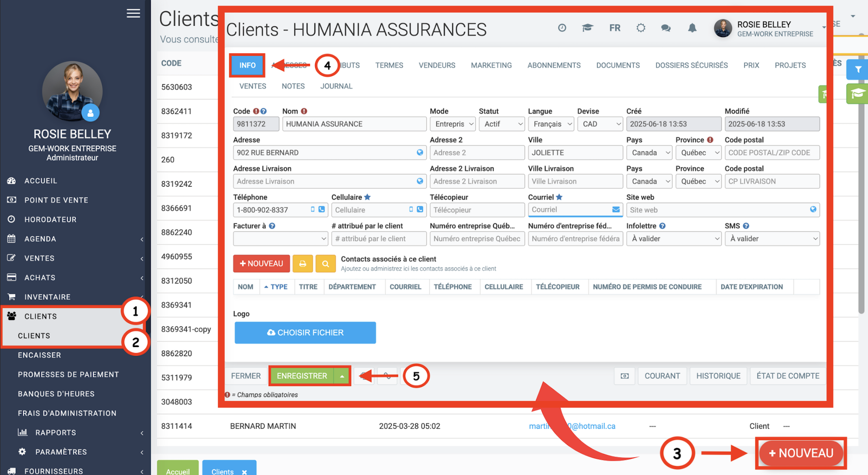
Task: Open the hamburger menu in sidebar
Action: [x=133, y=13]
